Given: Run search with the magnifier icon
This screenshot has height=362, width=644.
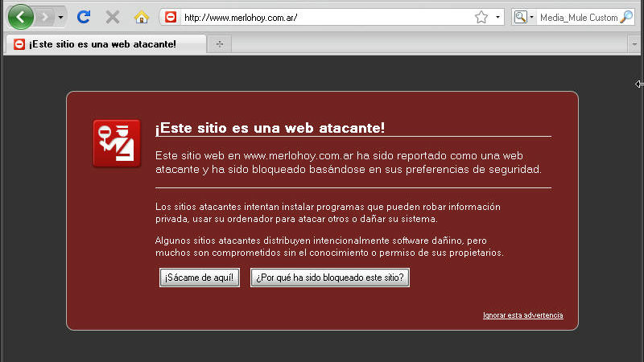Looking at the screenshot, I should [x=626, y=17].
